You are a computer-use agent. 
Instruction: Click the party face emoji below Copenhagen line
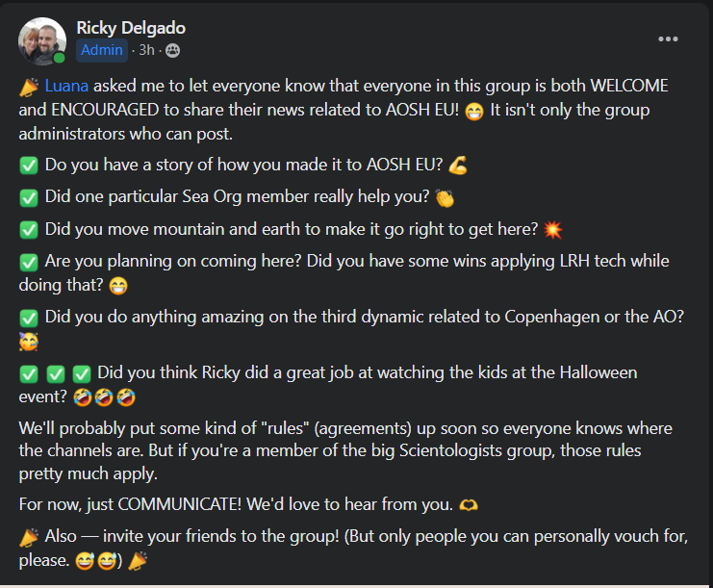[x=29, y=342]
